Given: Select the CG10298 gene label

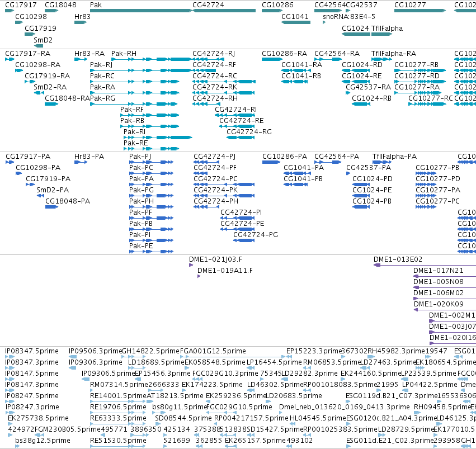Looking at the screenshot, I should (31, 16).
